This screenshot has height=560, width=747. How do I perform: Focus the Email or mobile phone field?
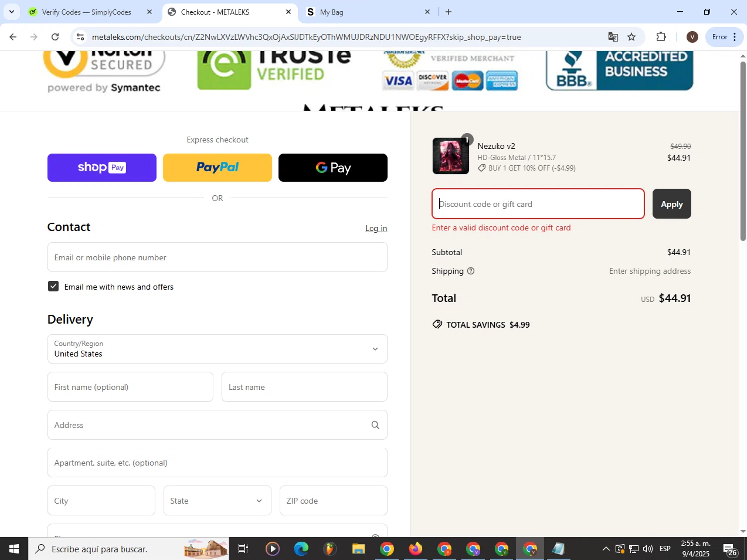[218, 257]
